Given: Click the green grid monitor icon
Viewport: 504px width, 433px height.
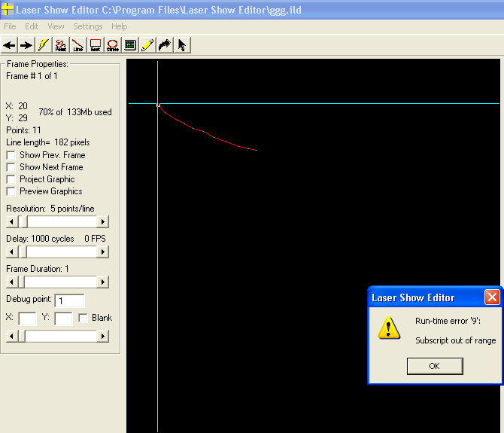Looking at the screenshot, I should 130,45.
